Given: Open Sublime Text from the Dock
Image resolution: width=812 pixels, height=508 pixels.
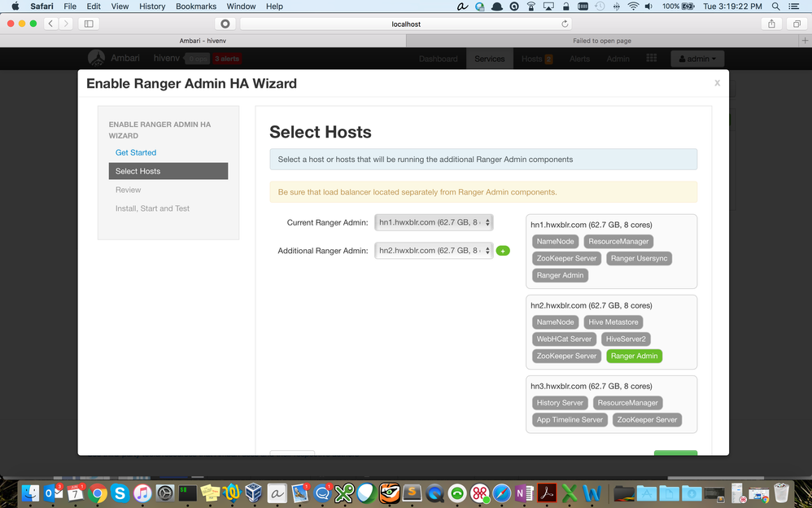Looking at the screenshot, I should [413, 493].
